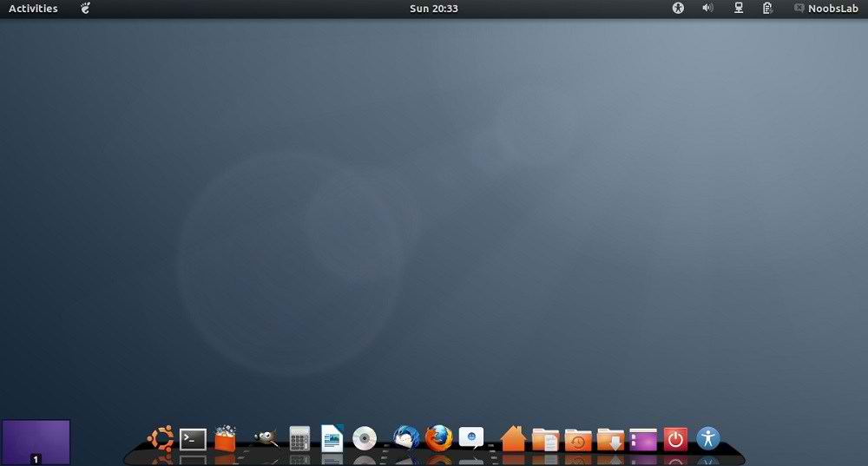
Task: Open Firefox web browser
Action: tap(439, 438)
